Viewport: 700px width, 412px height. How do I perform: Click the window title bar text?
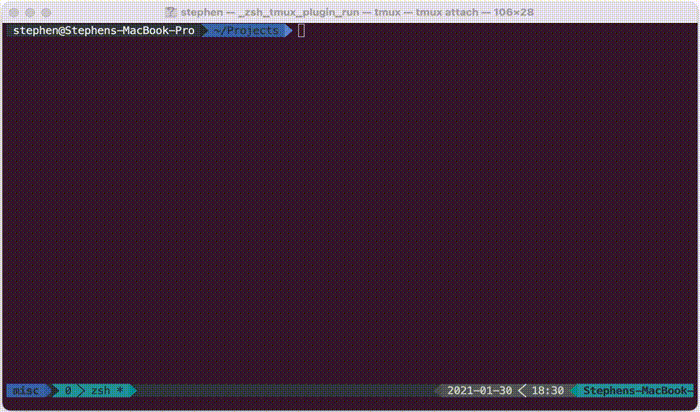(x=357, y=12)
